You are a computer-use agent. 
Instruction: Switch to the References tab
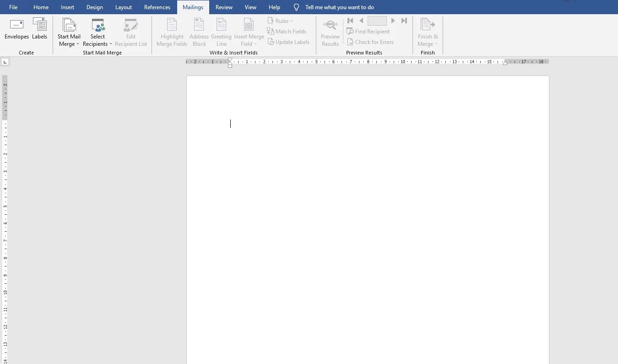tap(157, 7)
